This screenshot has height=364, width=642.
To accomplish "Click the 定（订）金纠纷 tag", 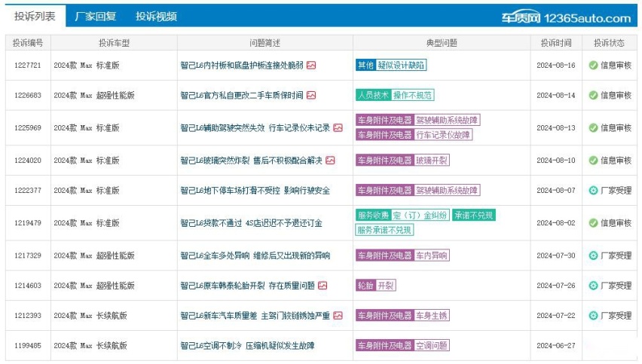I will pyautogui.click(x=420, y=215).
